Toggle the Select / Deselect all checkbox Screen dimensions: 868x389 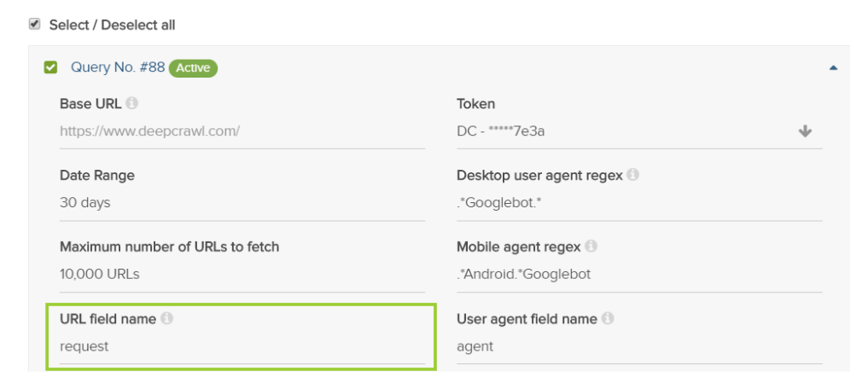[35, 24]
